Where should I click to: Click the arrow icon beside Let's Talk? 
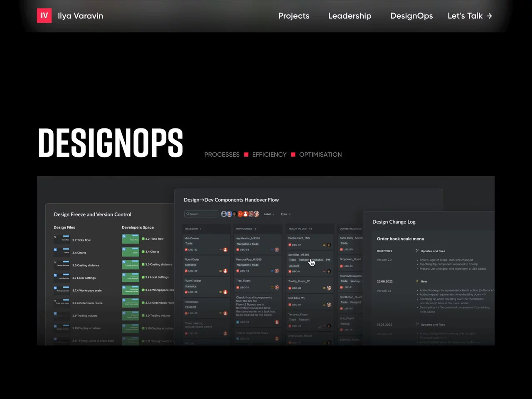pos(489,16)
